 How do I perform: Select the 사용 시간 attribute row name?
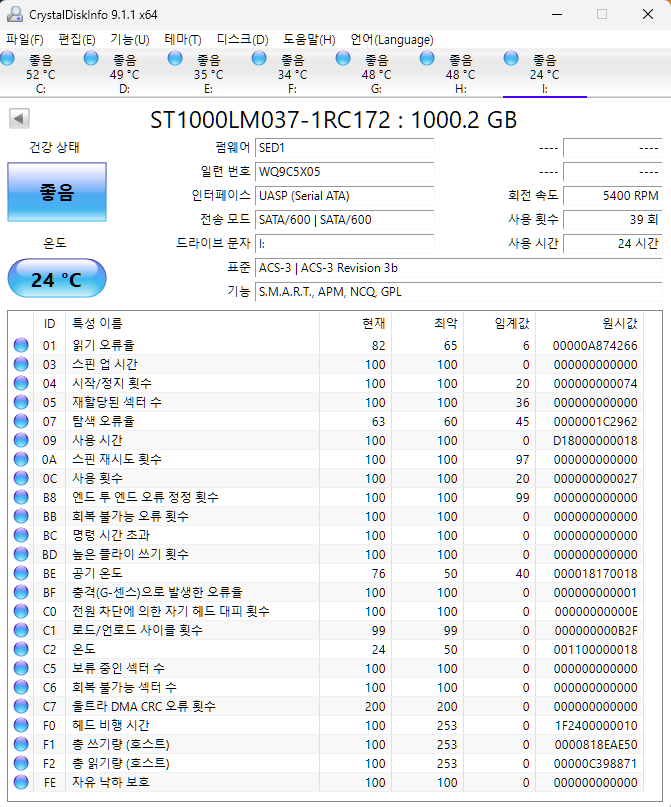[97, 441]
